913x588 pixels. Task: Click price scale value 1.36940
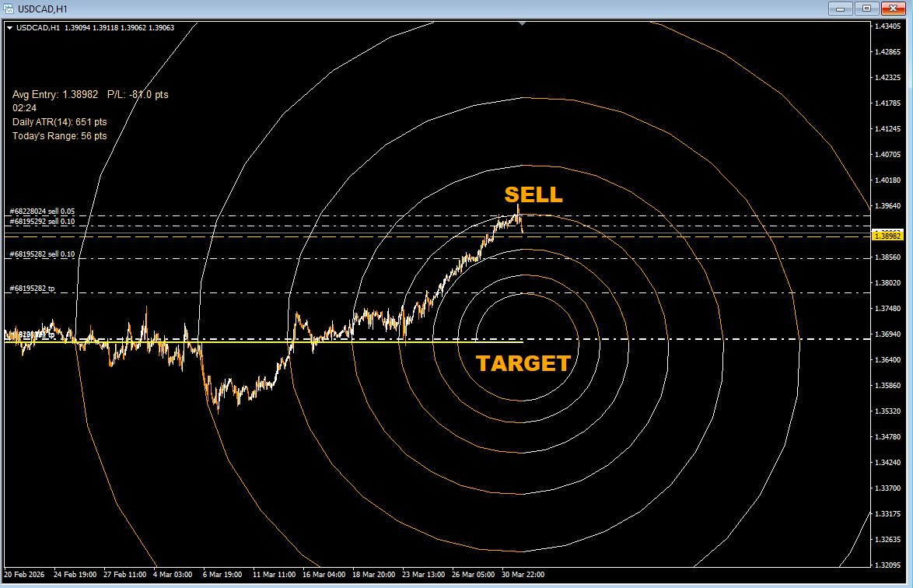(x=888, y=334)
